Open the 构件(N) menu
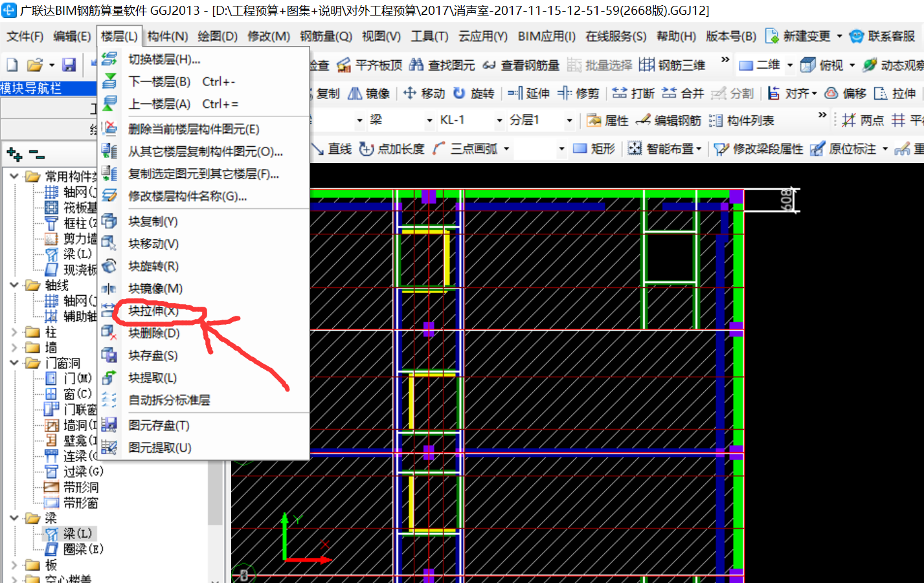 168,36
